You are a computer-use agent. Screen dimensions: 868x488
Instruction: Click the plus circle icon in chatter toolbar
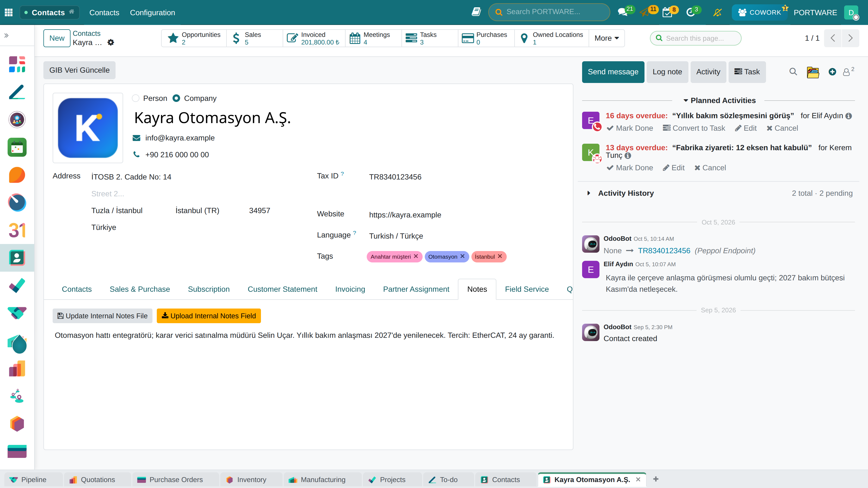[x=832, y=72]
